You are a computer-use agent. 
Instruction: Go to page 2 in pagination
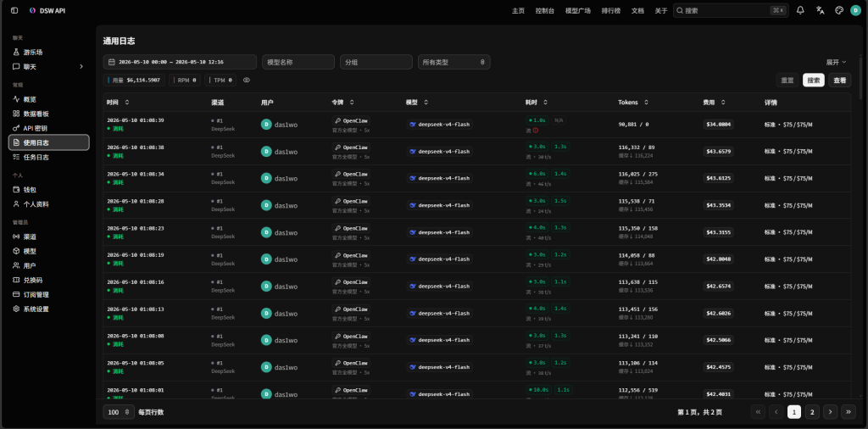[x=812, y=412]
